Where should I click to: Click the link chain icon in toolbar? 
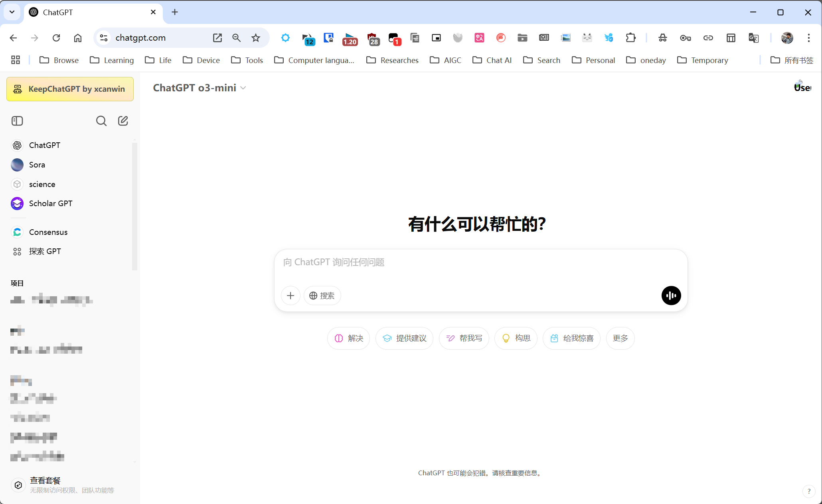click(708, 38)
